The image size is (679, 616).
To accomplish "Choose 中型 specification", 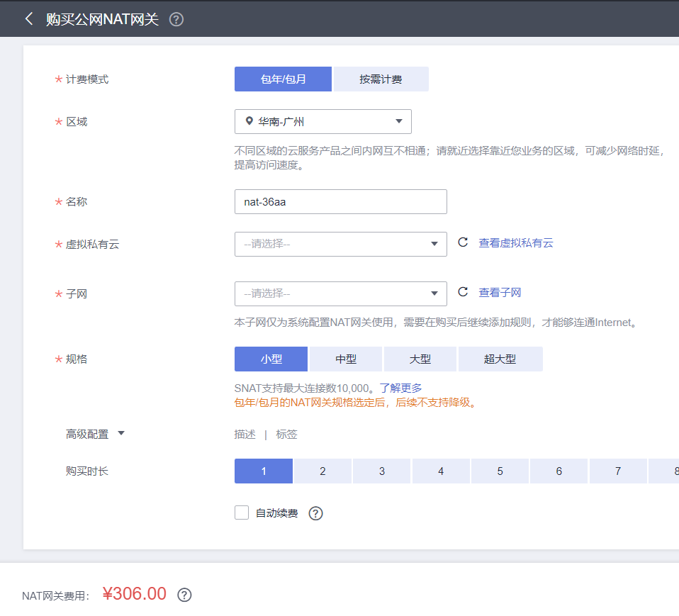I will [x=346, y=359].
